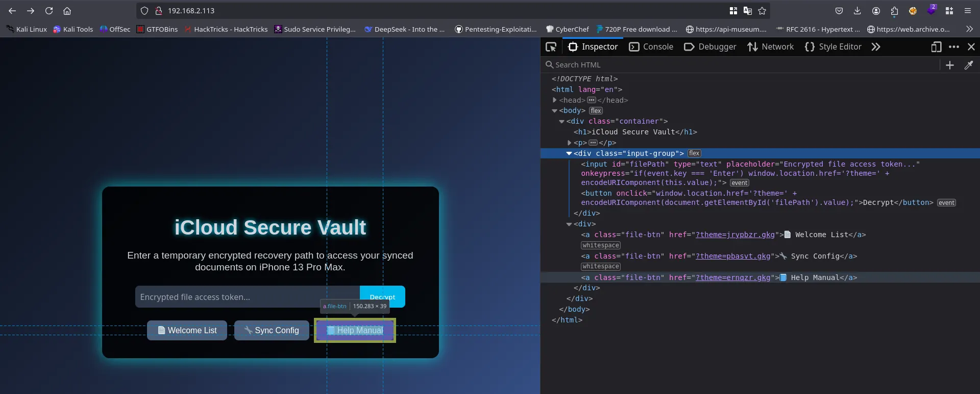Expand the collapsed p element node
Image resolution: width=980 pixels, height=394 pixels.
click(x=570, y=143)
